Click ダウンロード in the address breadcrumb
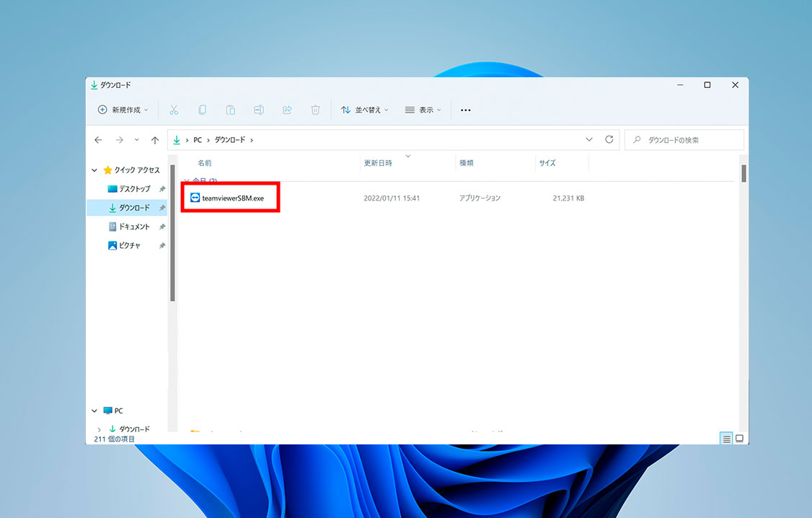Image resolution: width=812 pixels, height=518 pixels. pos(230,140)
